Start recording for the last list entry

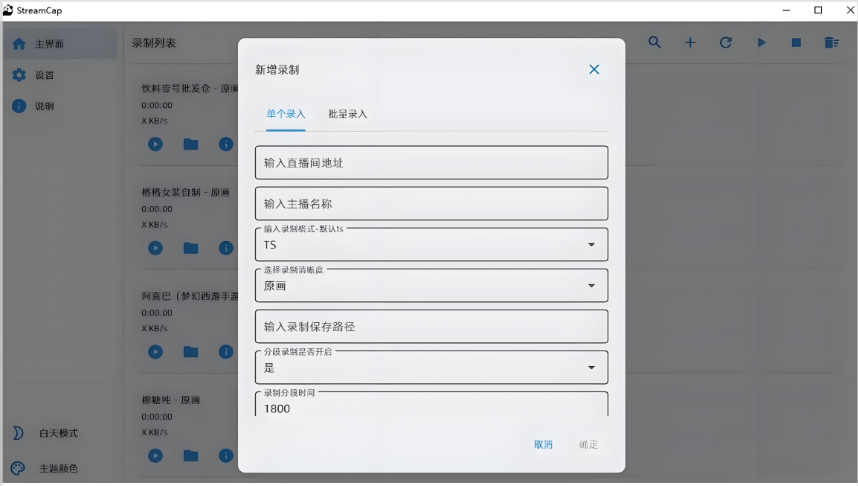(155, 455)
